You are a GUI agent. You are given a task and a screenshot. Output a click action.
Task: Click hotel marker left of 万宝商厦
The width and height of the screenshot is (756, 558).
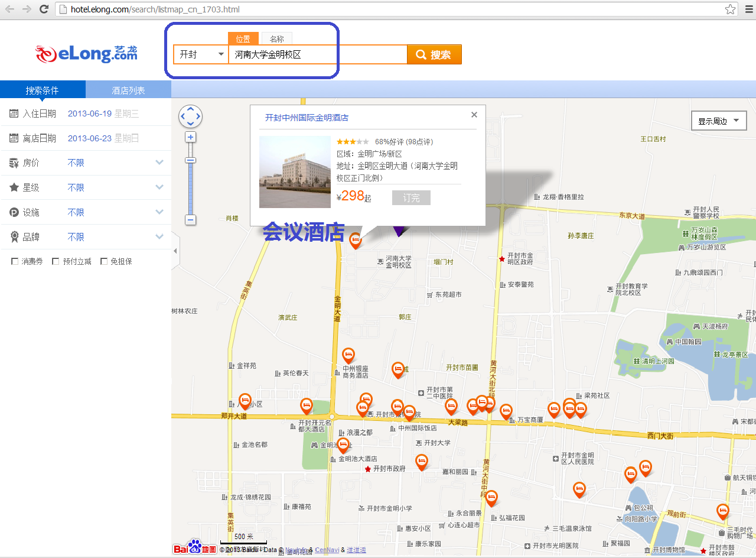(x=506, y=411)
